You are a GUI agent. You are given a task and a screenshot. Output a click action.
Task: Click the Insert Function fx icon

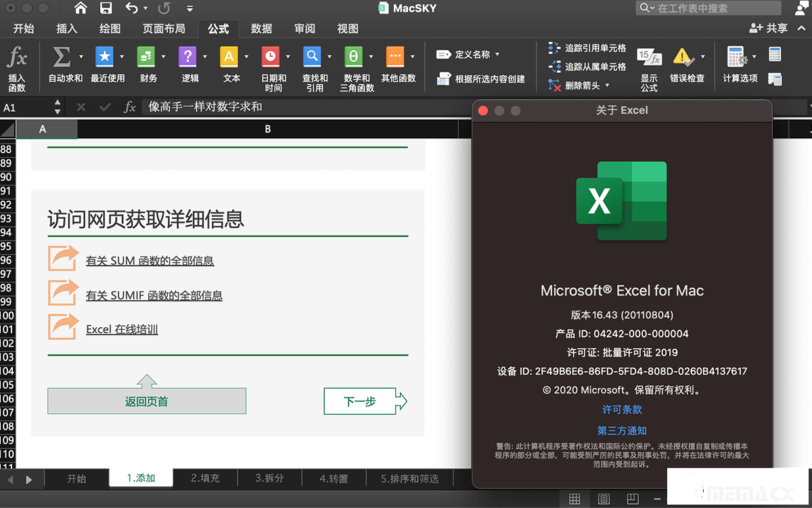[x=17, y=58]
